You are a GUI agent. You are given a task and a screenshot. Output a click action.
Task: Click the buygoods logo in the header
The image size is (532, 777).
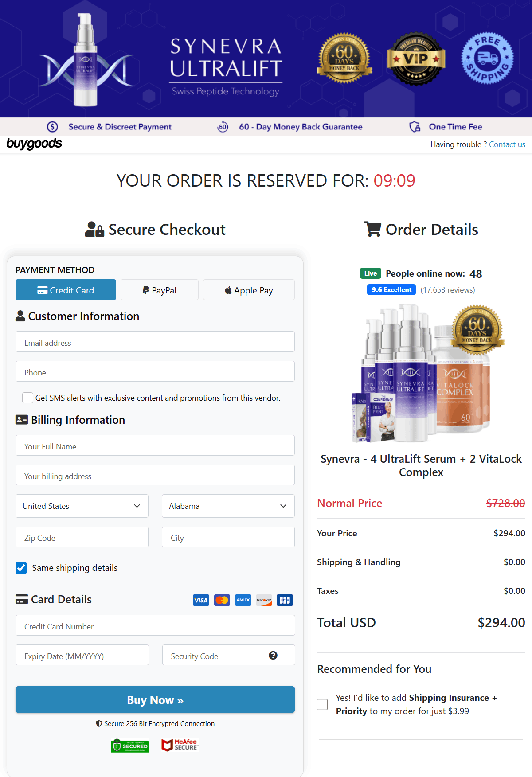(x=35, y=144)
